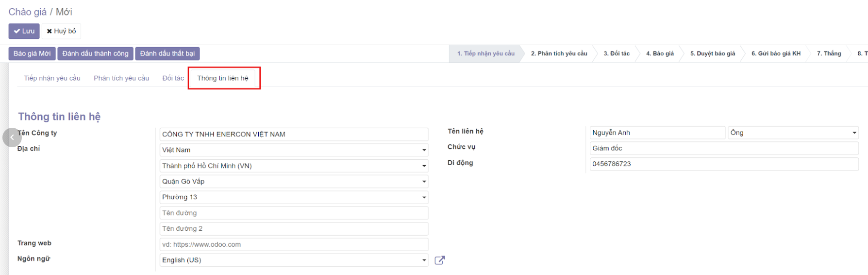Click the Trang web website field
868x275 pixels.
tap(294, 244)
